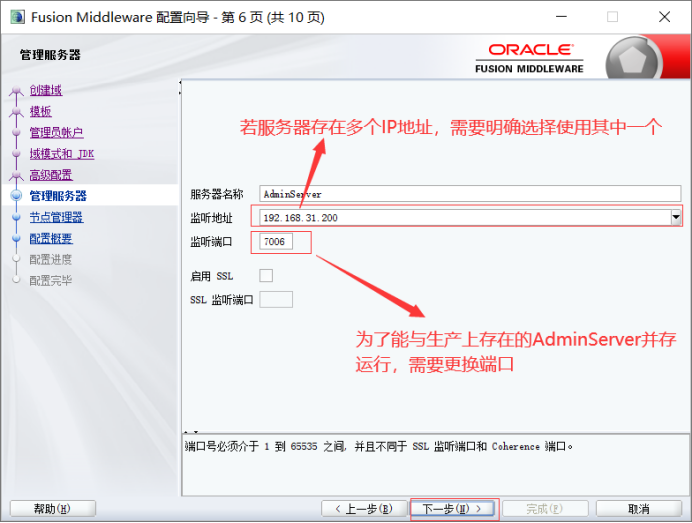Screen dimensions: 692x523
Task: Open the 高级配置 step
Action: coord(50,175)
